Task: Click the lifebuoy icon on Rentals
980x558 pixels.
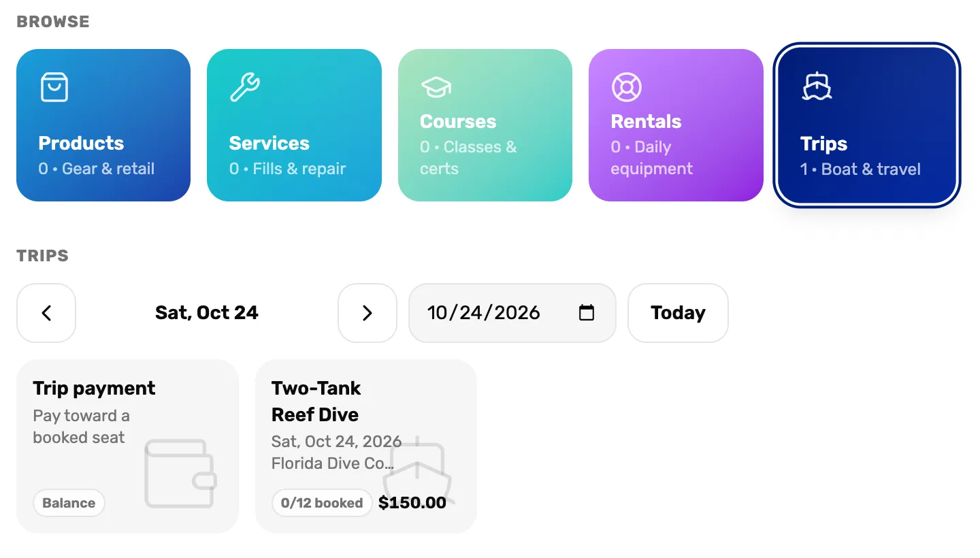Action: (627, 87)
